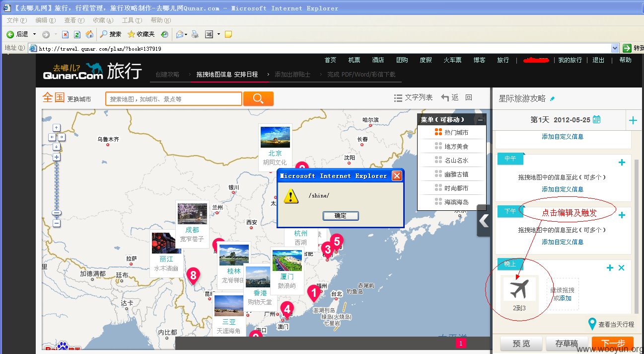Open the back-history dropdown arrow beside 后退

coord(34,34)
